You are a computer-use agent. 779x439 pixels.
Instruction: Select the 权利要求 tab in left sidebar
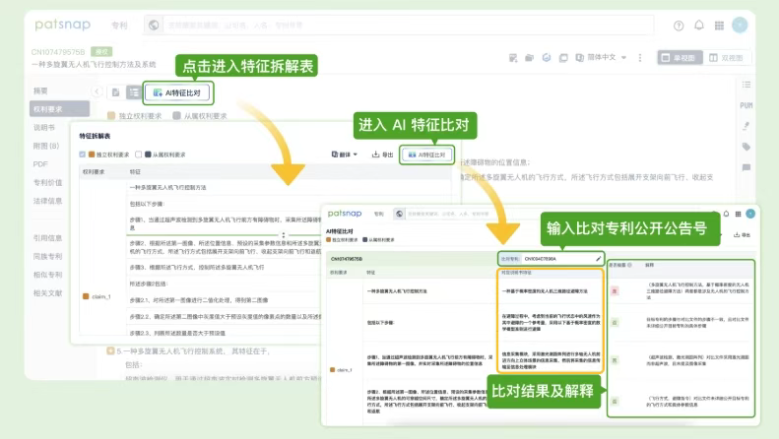[47, 108]
